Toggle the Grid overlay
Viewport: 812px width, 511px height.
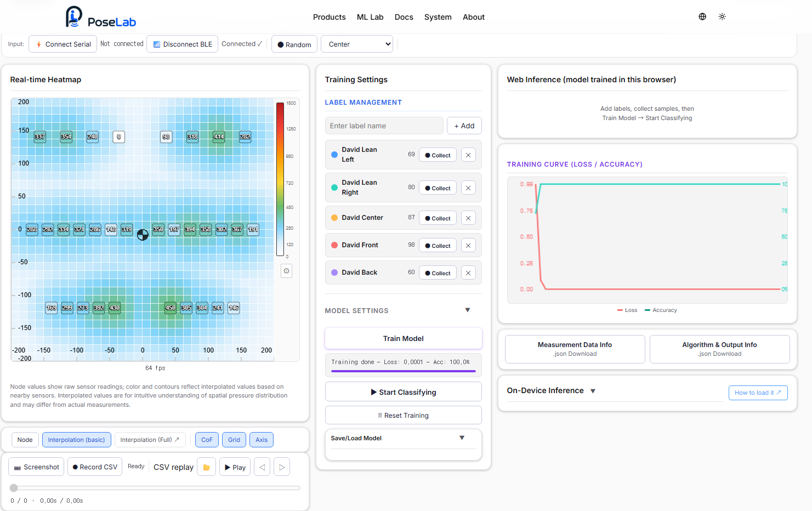[x=234, y=440]
